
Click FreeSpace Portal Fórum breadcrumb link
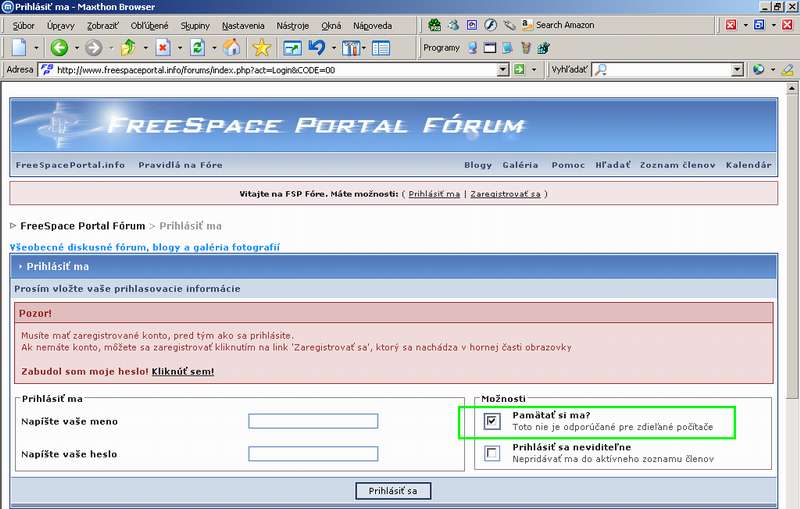[83, 225]
